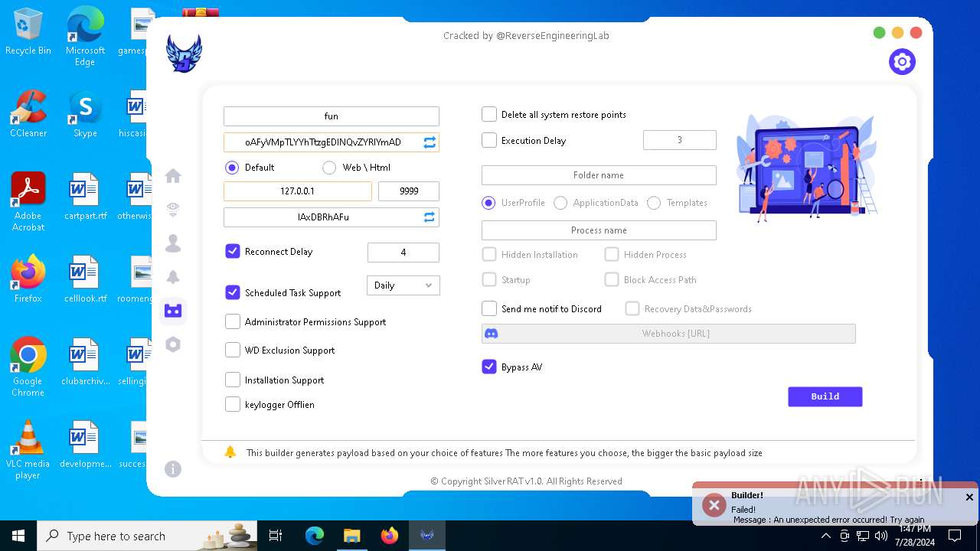Dismiss the Builder failed notification
This screenshot has width=980, height=551.
[x=969, y=497]
